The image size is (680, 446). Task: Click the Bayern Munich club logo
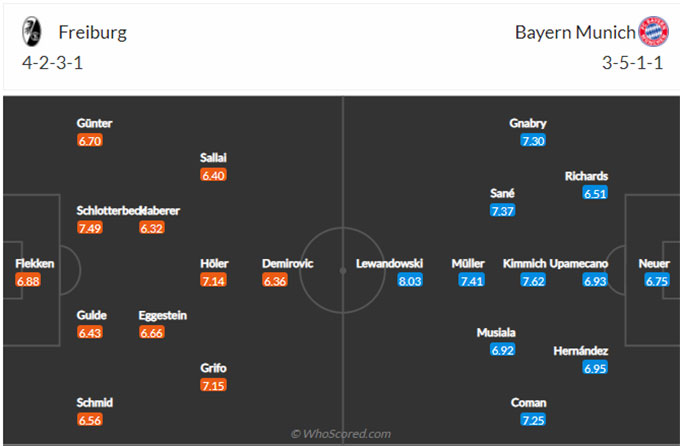tap(654, 31)
